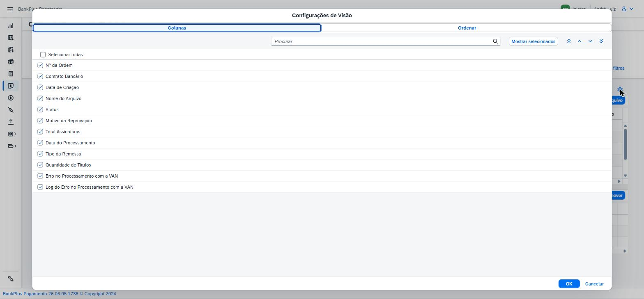
Task: Uncheck the Status column checkbox
Action: [40, 110]
